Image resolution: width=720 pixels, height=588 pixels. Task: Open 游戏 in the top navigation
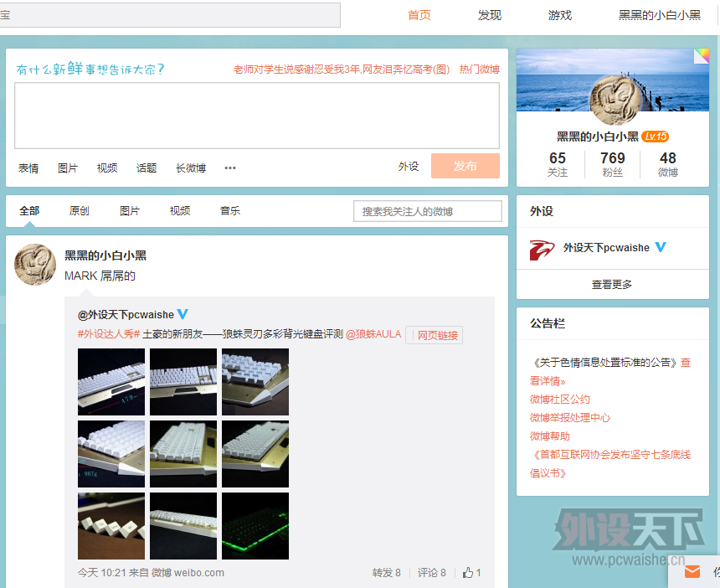[x=560, y=15]
